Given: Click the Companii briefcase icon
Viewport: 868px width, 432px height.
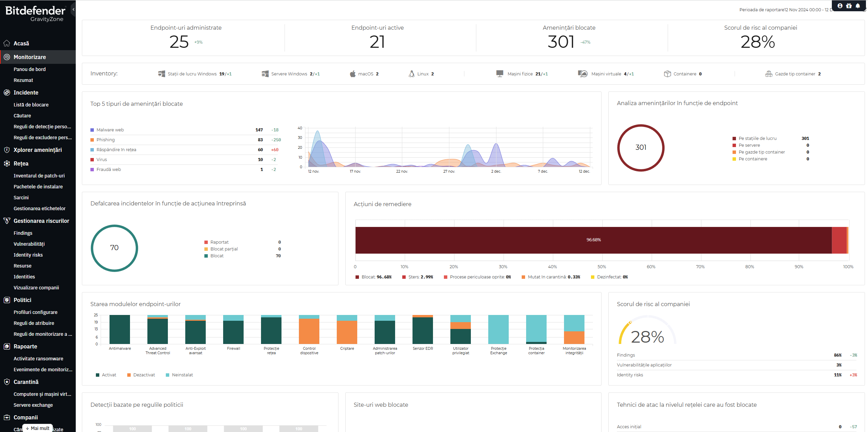Looking at the screenshot, I should click(6, 417).
